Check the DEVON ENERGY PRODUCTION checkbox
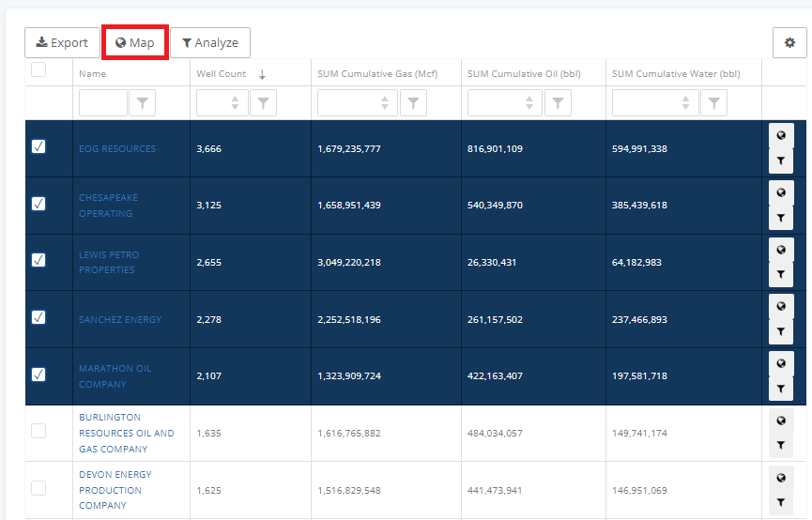812x520 pixels. [x=38, y=488]
